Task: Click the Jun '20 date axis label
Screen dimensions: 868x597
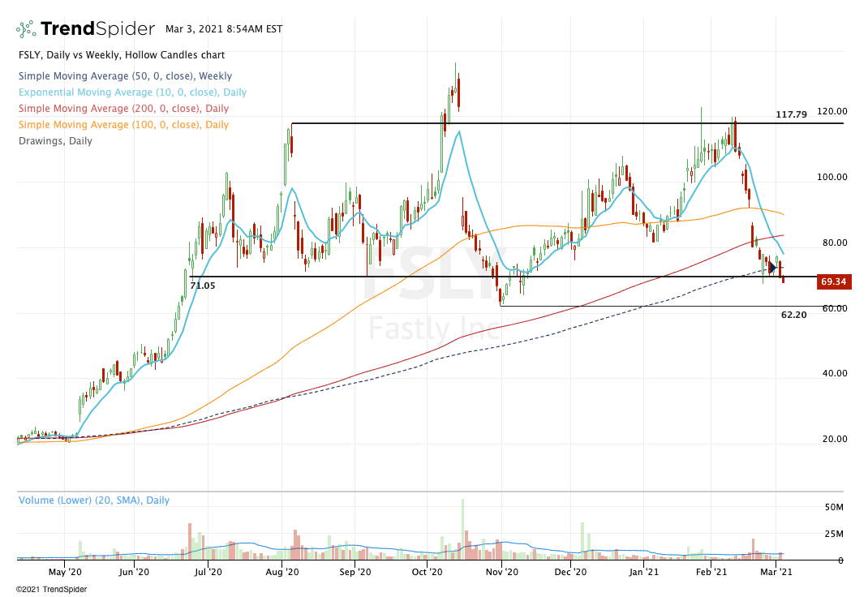Action: click(134, 572)
